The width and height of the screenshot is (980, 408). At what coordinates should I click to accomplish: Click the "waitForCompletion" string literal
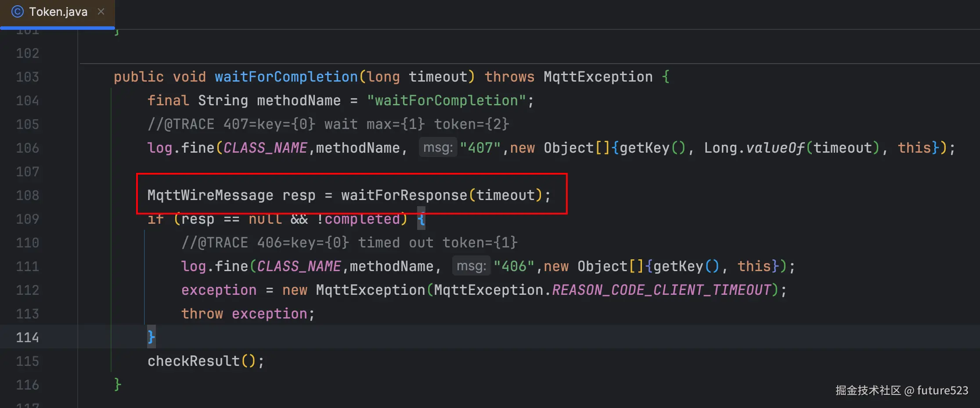447,101
